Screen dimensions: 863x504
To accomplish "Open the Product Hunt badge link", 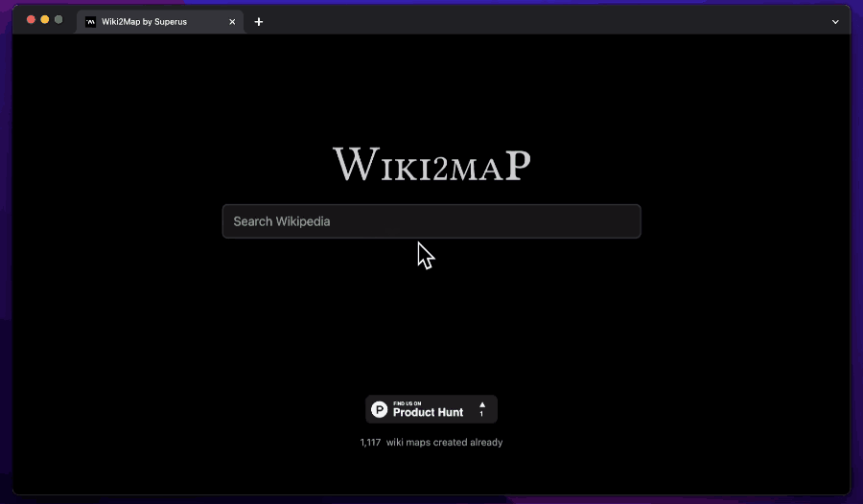I will click(x=431, y=409).
